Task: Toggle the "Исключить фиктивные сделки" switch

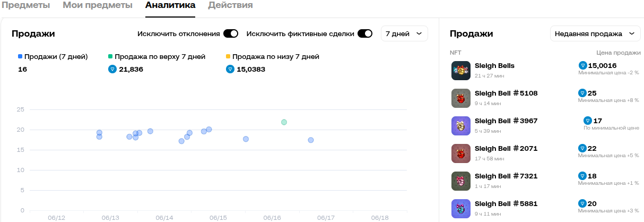Action: 365,34
